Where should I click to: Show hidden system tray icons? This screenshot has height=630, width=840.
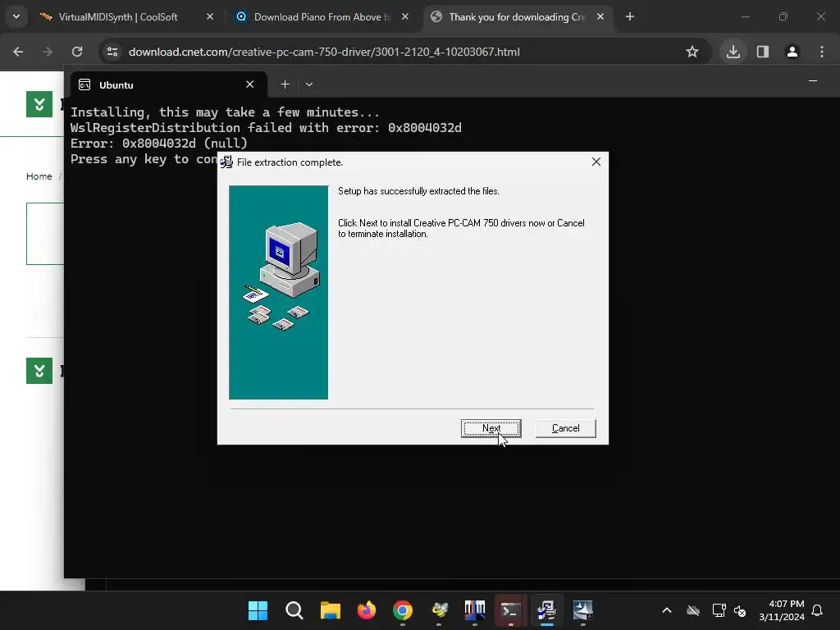(x=667, y=610)
